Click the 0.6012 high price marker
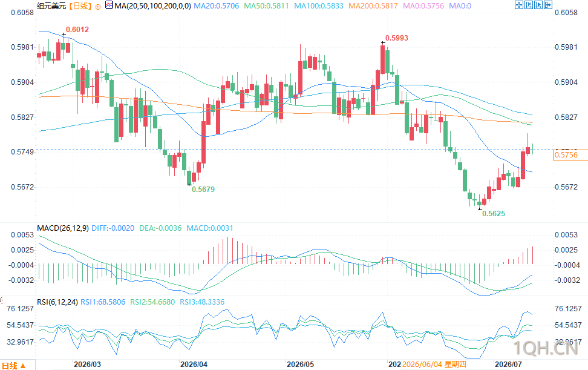Screen dimensions: 588x370 click(77, 30)
